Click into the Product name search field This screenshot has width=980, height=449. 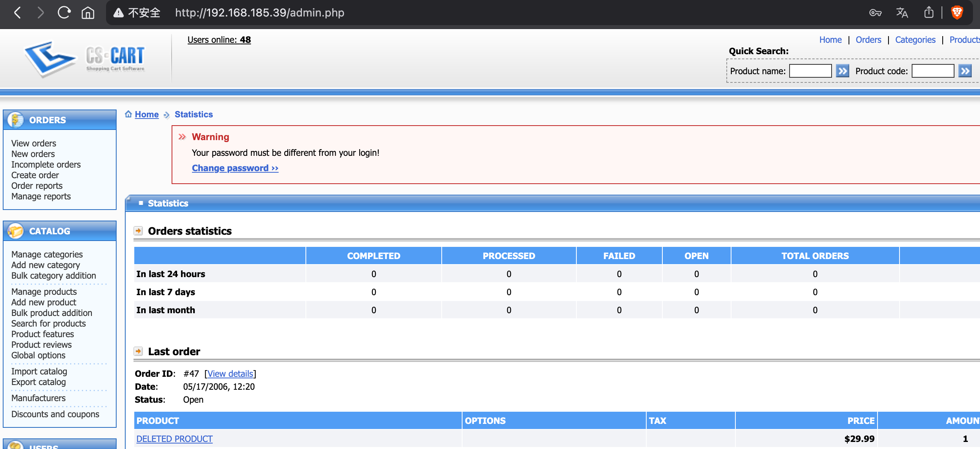click(x=810, y=71)
